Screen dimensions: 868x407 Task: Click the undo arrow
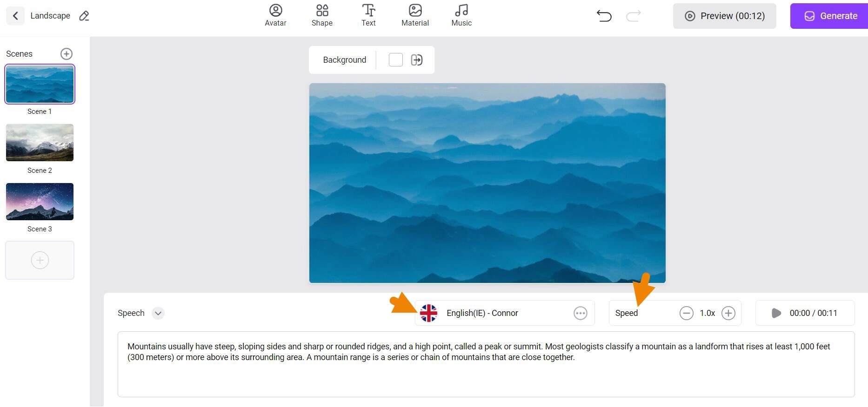(604, 16)
